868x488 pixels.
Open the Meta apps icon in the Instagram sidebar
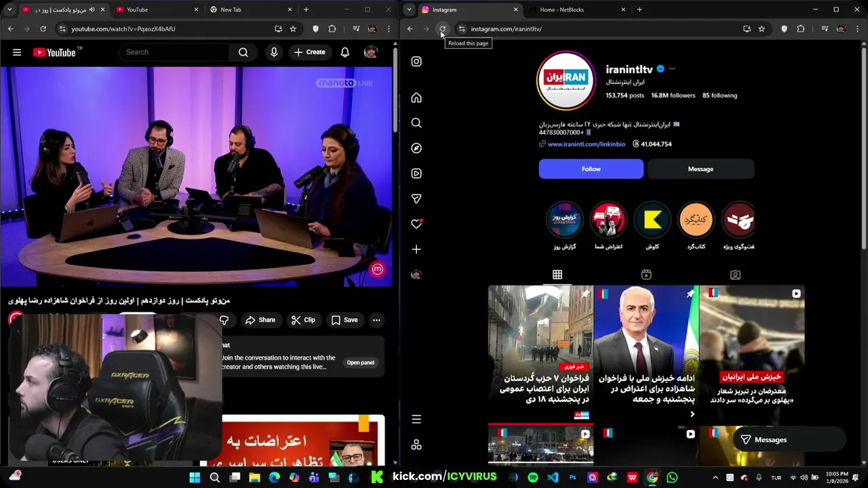coord(416,445)
